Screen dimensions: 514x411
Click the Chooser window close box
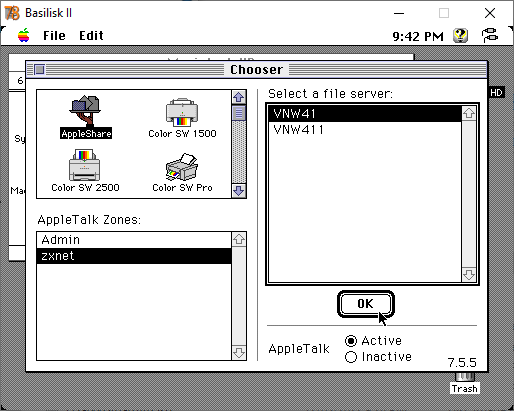pos(39,70)
